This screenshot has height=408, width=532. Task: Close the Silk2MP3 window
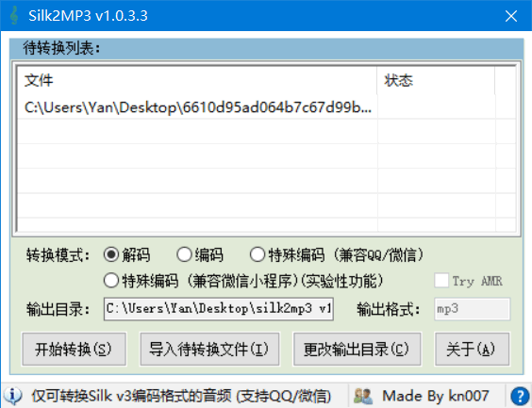pos(511,16)
